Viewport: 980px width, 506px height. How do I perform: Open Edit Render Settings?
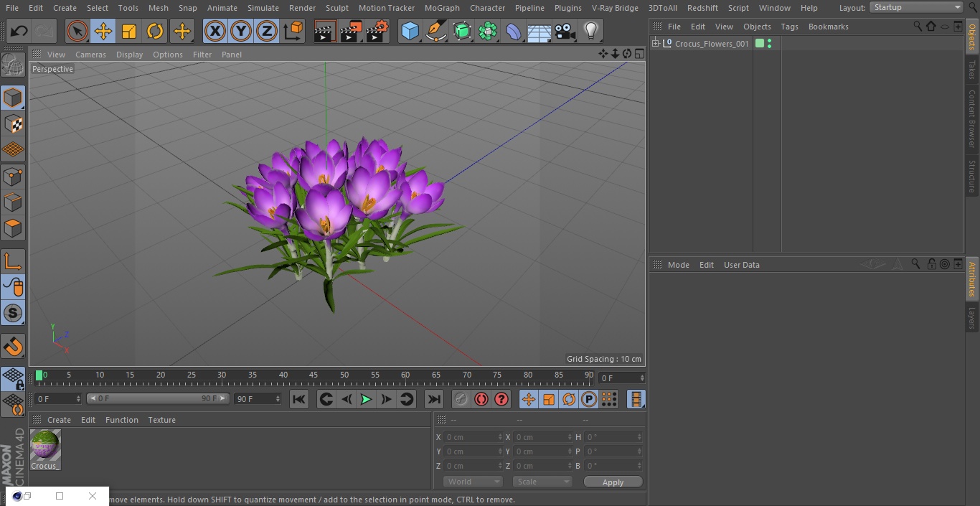(x=377, y=31)
